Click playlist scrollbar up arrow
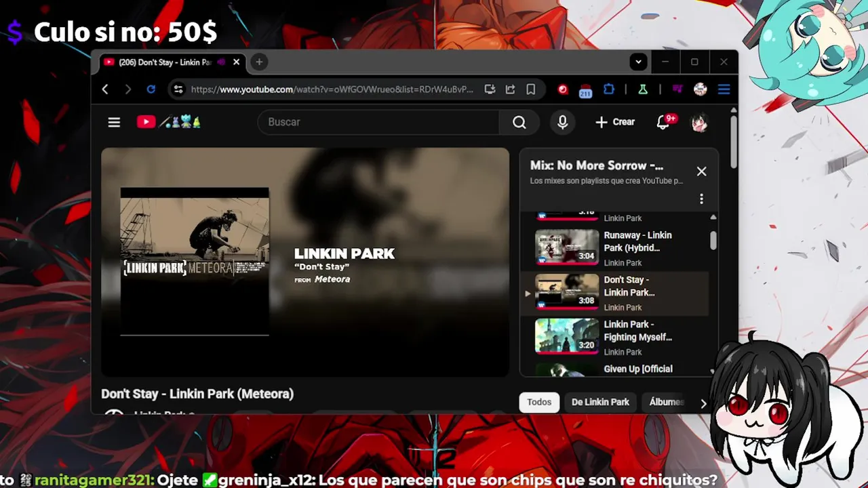Image resolution: width=868 pixels, height=488 pixels. 713,217
